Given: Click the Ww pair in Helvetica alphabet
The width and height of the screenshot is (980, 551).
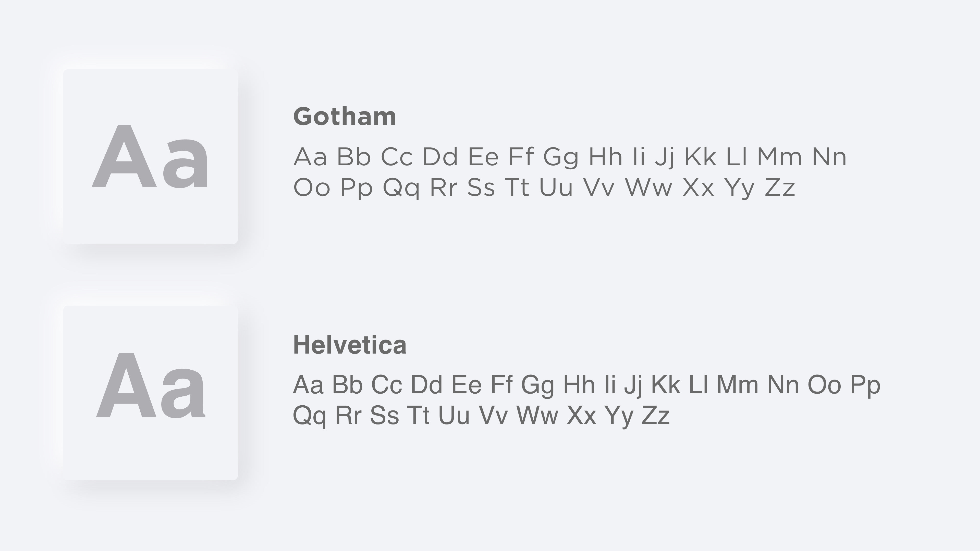Looking at the screenshot, I should (537, 415).
